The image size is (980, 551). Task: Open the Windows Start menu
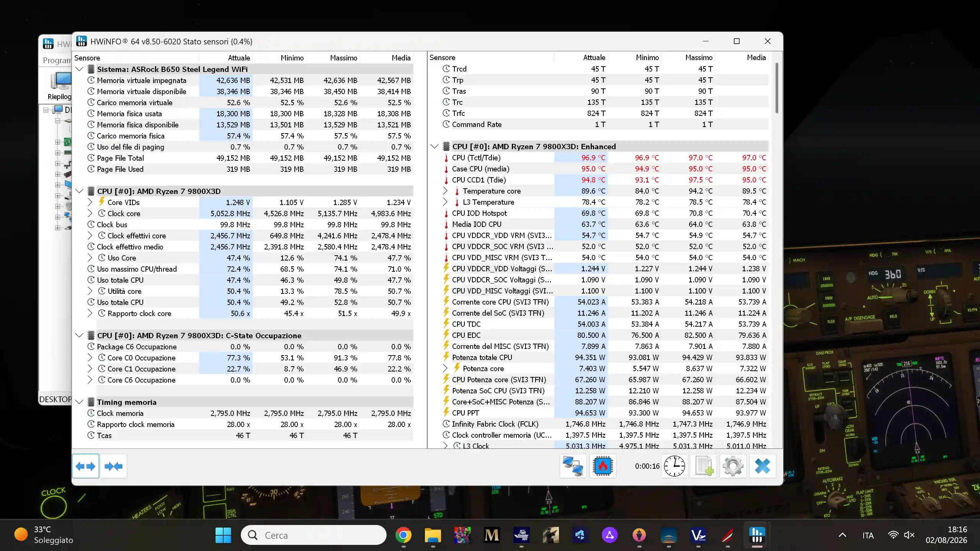click(223, 535)
